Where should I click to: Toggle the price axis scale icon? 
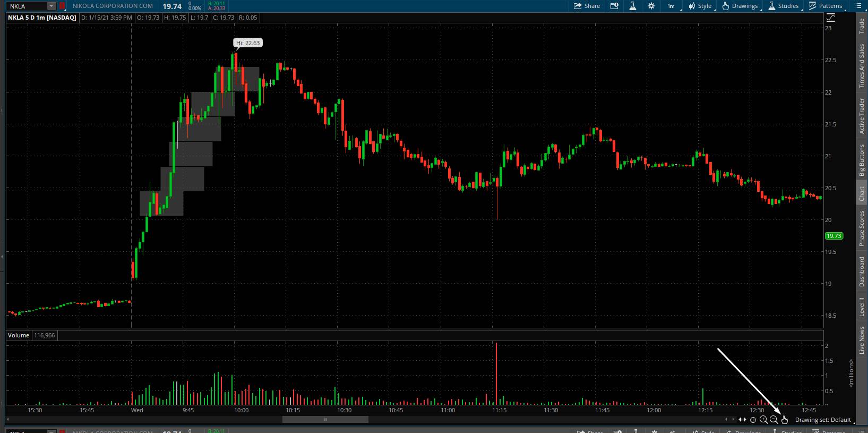[831, 18]
